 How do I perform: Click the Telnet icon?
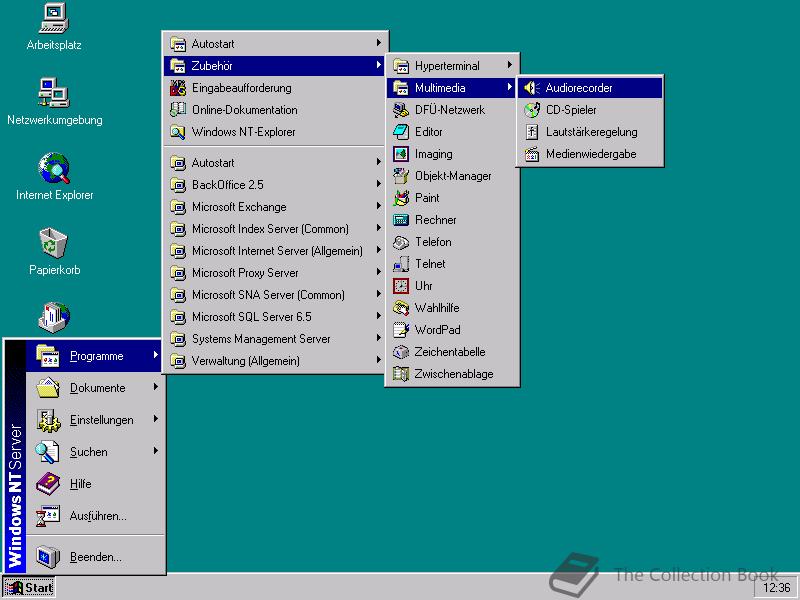(401, 264)
